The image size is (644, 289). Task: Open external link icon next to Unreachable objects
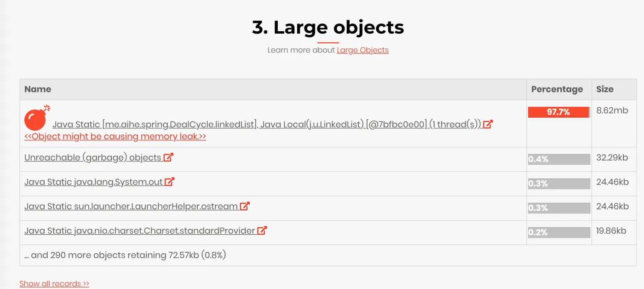coord(168,157)
